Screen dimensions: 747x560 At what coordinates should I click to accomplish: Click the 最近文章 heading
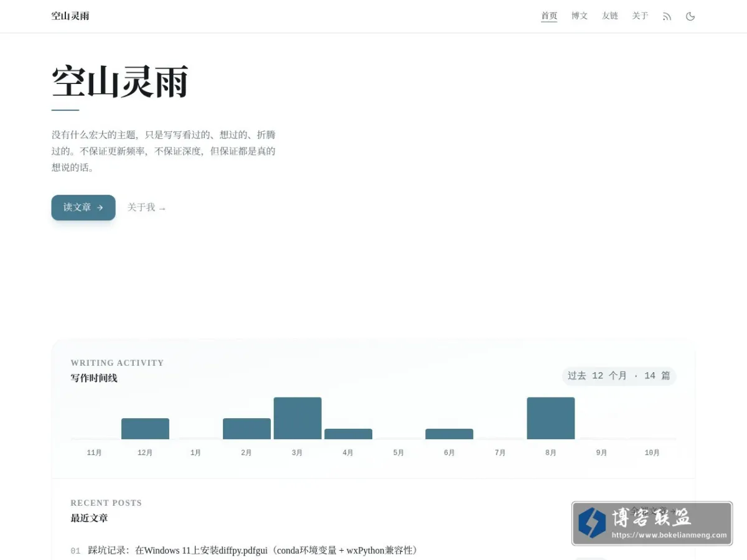89,518
